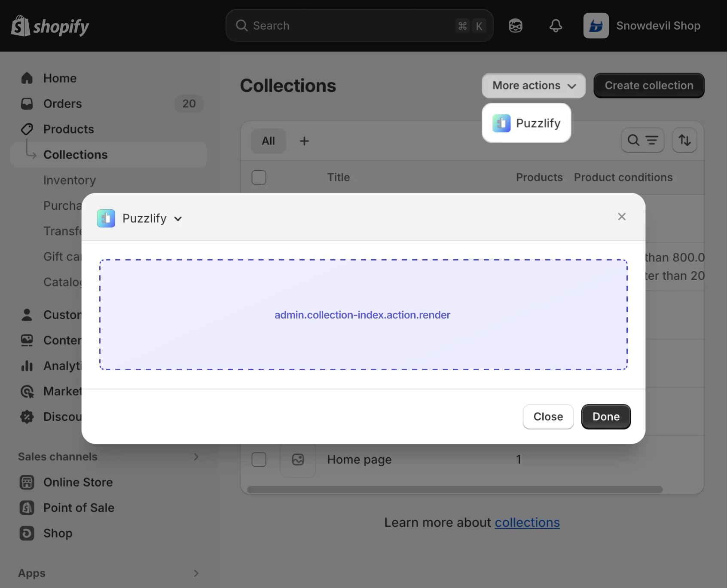727x588 pixels.
Task: Click the Puzzlify app icon in modal header
Action: click(106, 218)
